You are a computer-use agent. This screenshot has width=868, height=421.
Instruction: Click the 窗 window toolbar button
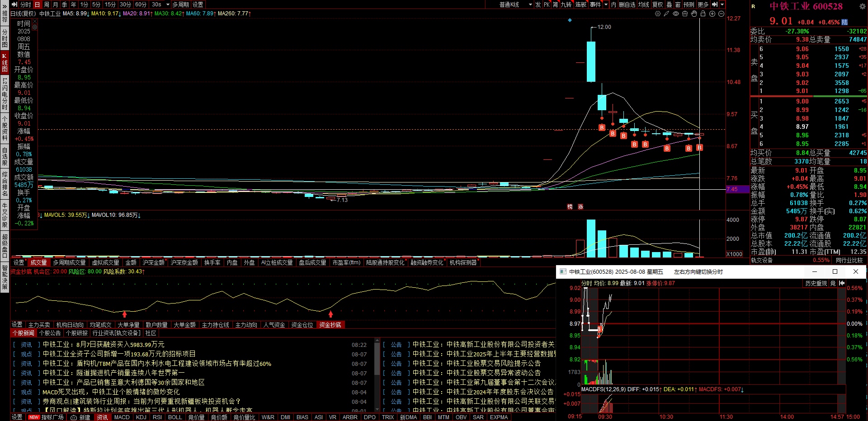[x=678, y=5]
